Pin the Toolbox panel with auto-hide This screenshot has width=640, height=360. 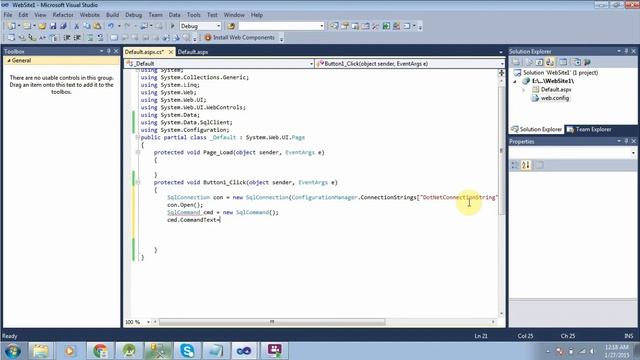click(109, 51)
